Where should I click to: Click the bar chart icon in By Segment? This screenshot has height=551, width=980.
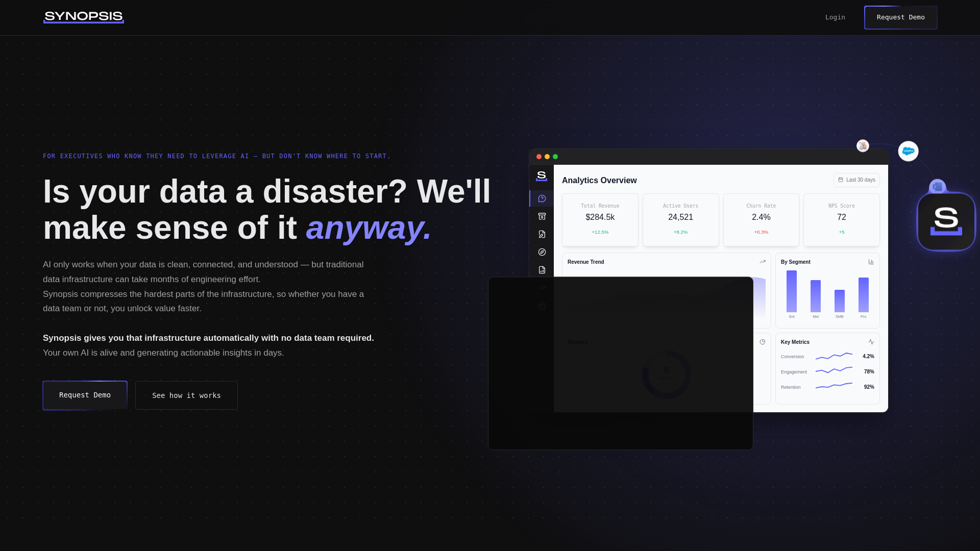pyautogui.click(x=871, y=262)
